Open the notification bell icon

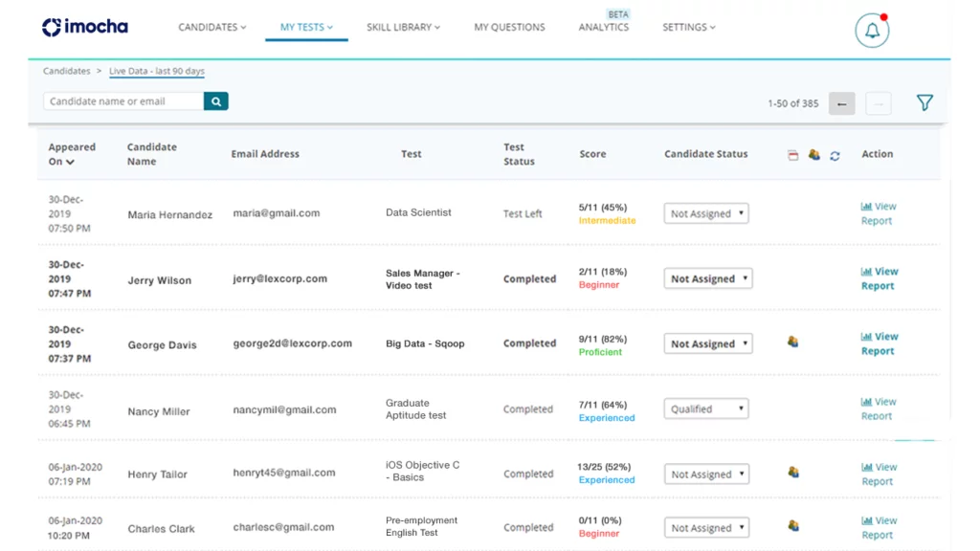872,31
